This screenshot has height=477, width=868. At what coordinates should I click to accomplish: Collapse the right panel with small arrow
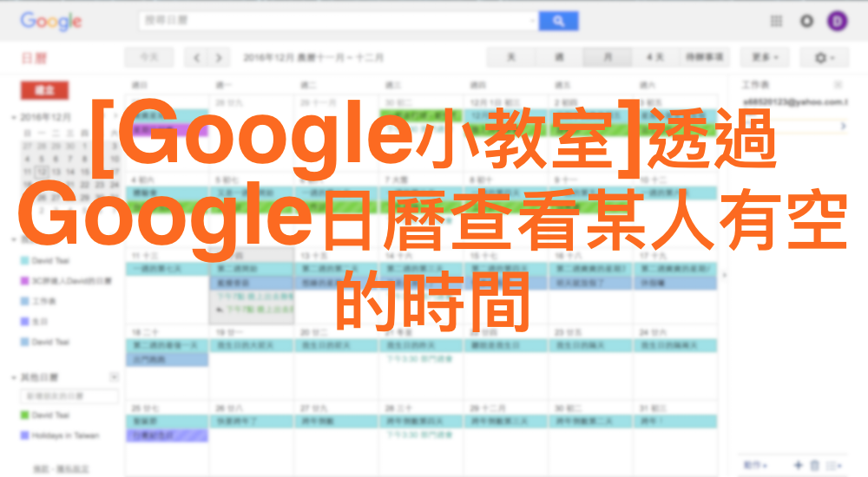725,274
